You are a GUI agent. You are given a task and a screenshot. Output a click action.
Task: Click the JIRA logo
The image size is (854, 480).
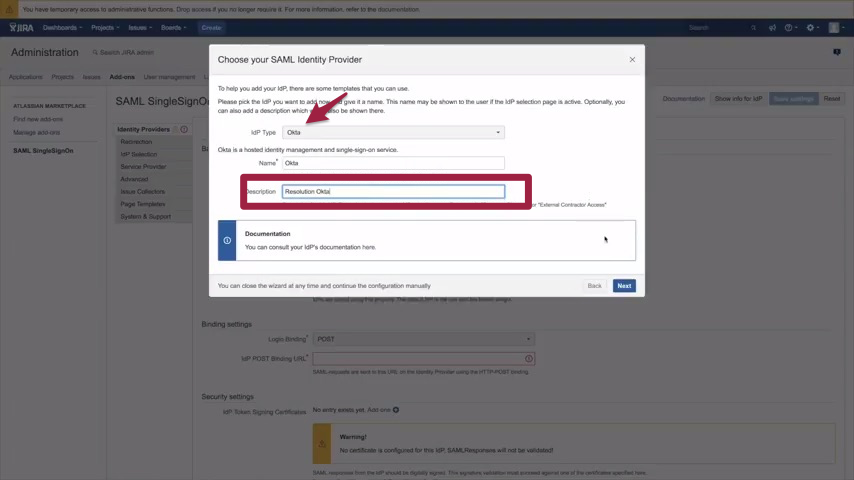point(21,28)
